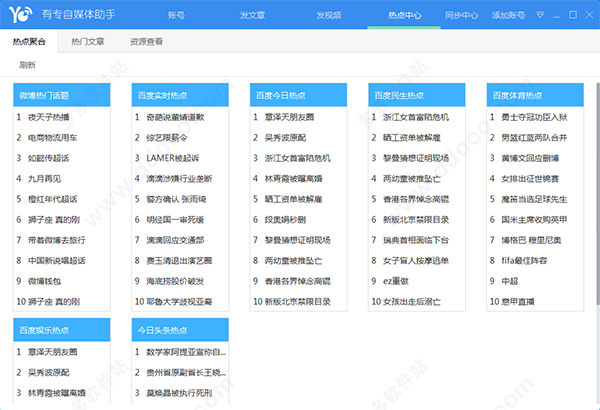Image resolution: width=600 pixels, height=410 pixels.
Task: Open 女孩出走后溺亡 topic
Action: (x=412, y=302)
